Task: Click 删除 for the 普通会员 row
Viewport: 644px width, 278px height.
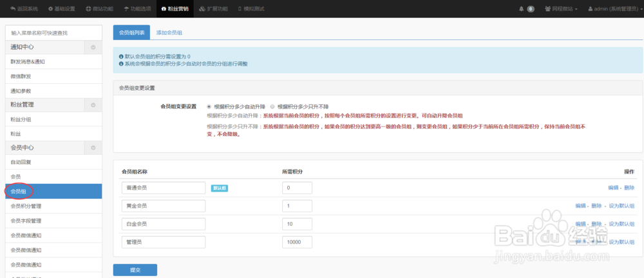Action: 629,188
